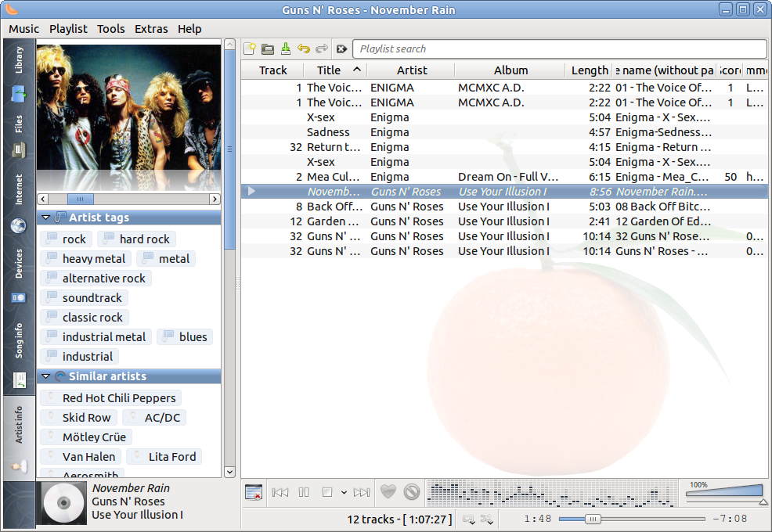
Task: Open the Devices sidebar tab
Action: 19,275
